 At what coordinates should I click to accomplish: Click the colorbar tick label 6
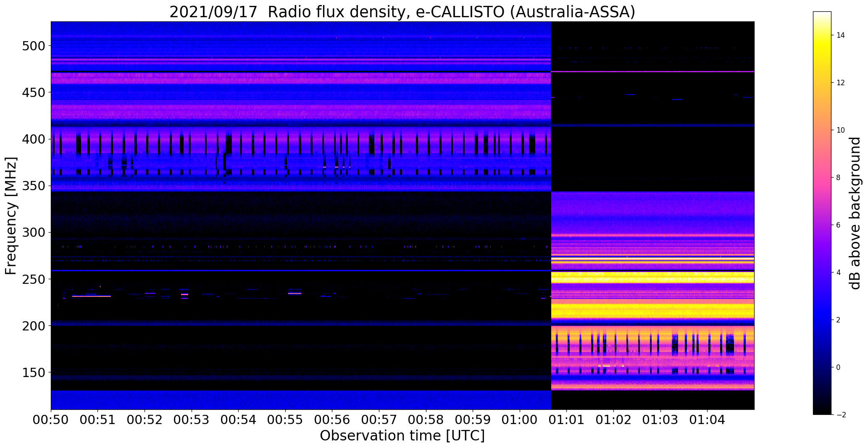[x=839, y=225]
